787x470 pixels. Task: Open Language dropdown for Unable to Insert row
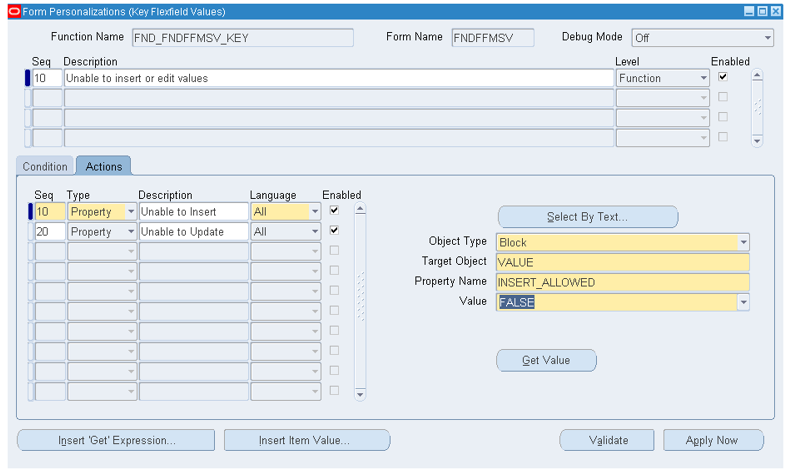coord(315,212)
